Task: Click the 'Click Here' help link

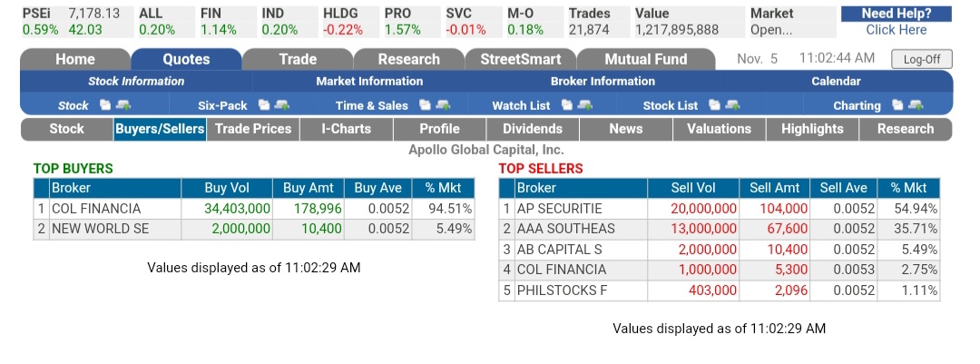Action: tap(896, 30)
